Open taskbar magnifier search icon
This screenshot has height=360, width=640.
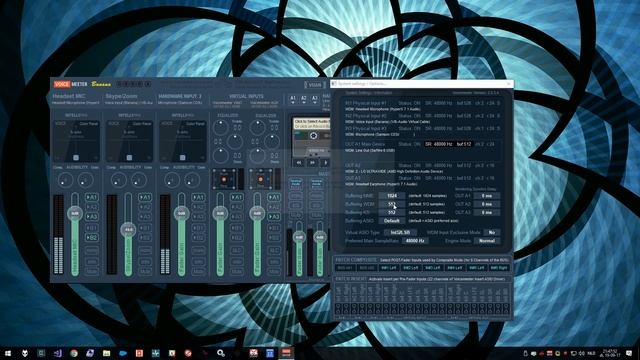(x=221, y=353)
